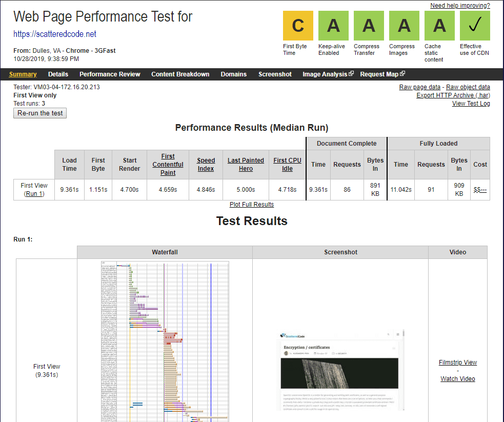
Task: Click the Watch Video link
Action: click(457, 378)
